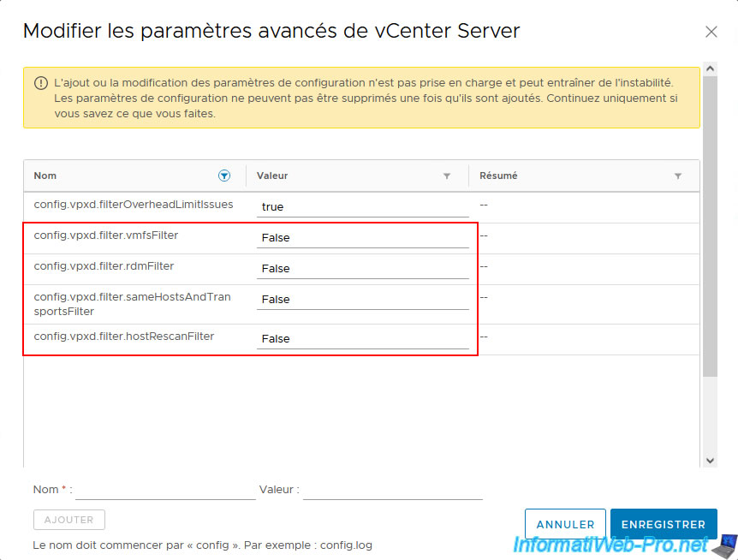Screen dimensions: 738x560
Task: Save with the ENREGISTRER button
Action: click(664, 524)
